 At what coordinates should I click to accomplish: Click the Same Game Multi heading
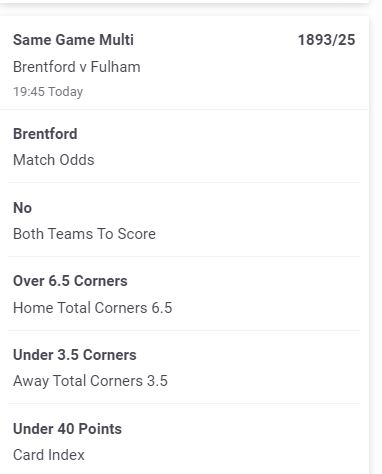click(73, 40)
